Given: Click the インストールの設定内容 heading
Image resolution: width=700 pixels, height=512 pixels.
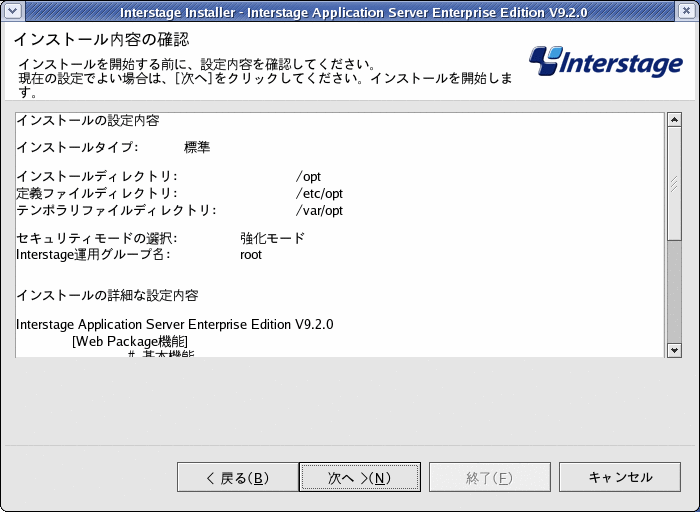Looking at the screenshot, I should click(88, 121).
